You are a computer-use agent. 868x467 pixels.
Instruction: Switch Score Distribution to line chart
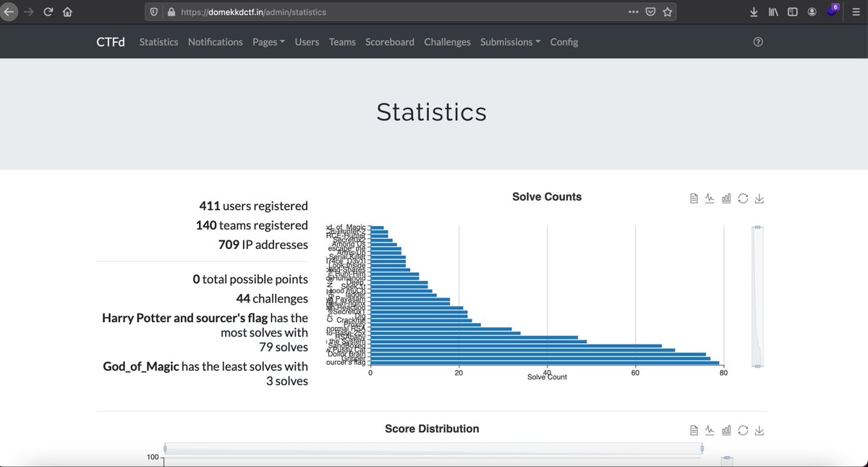[710, 430]
